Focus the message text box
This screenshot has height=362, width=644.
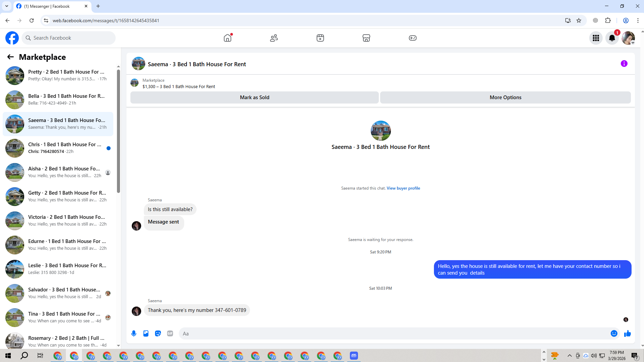coord(395,333)
